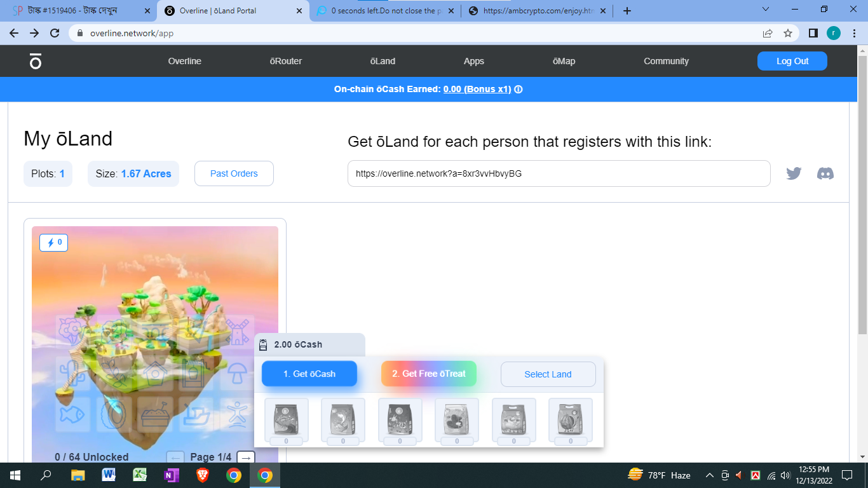Switch to the ambcrypto.com browser tab

coord(537,11)
